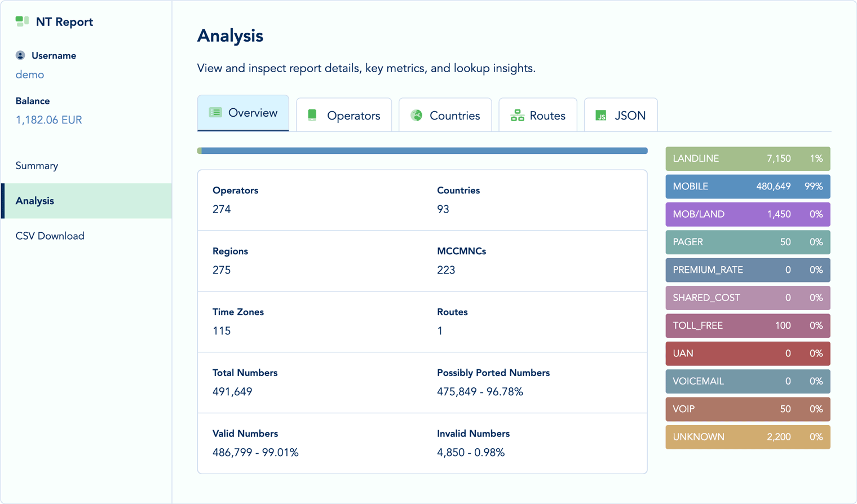
Task: Click the blue number type progress bar
Action: tap(423, 151)
